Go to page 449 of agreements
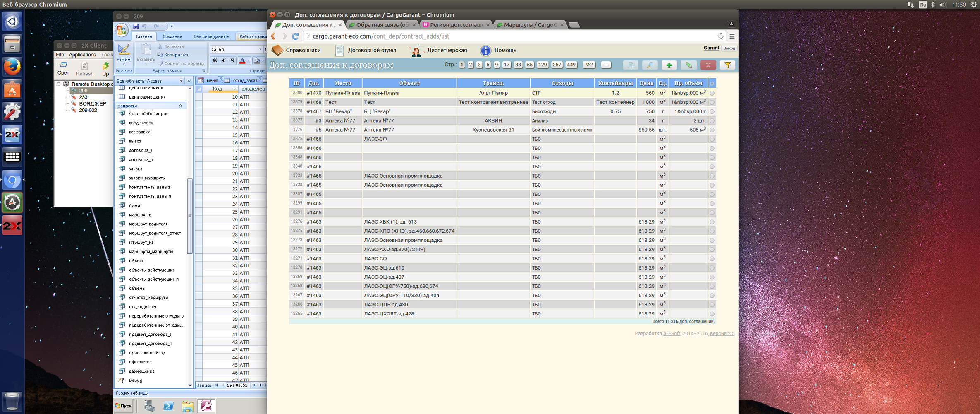Viewport: 980px width, 414px height. [571, 65]
